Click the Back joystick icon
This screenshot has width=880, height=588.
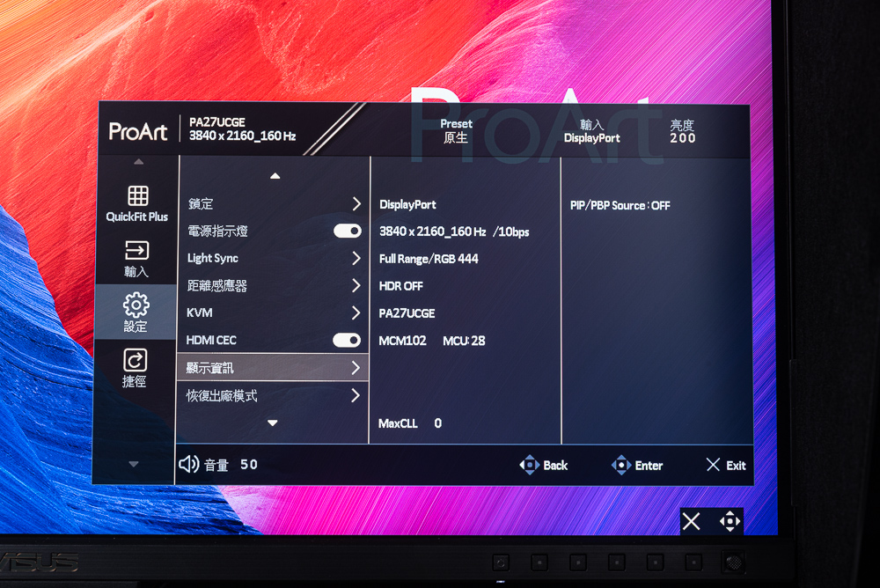pos(529,465)
